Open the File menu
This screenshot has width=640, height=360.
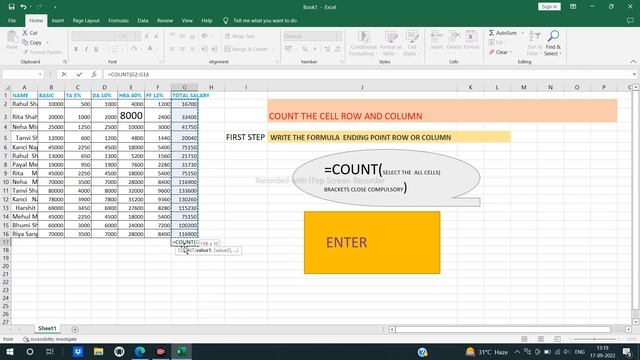coord(12,20)
